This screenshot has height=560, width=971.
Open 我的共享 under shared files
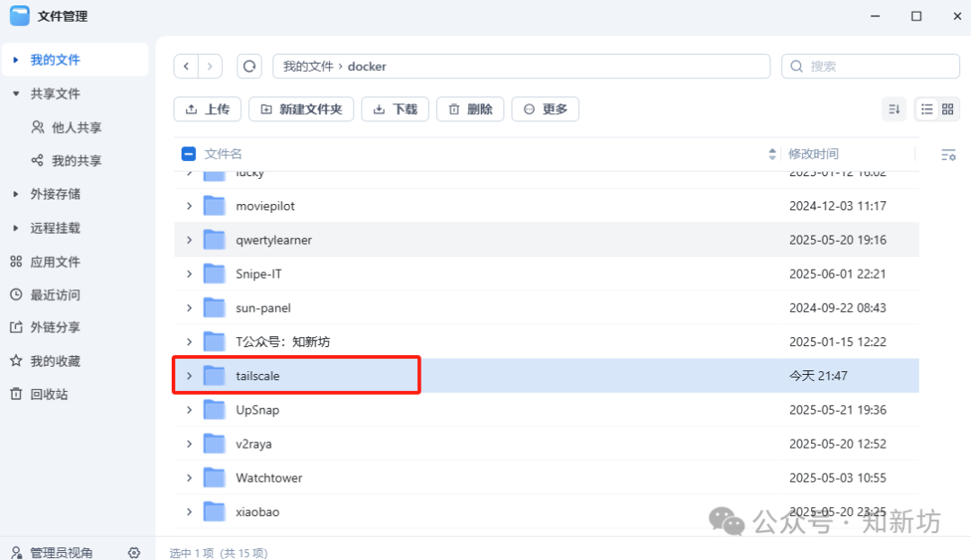pyautogui.click(x=76, y=161)
